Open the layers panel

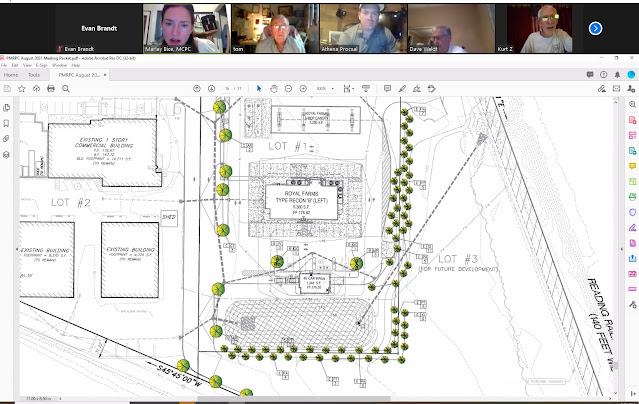(x=7, y=155)
